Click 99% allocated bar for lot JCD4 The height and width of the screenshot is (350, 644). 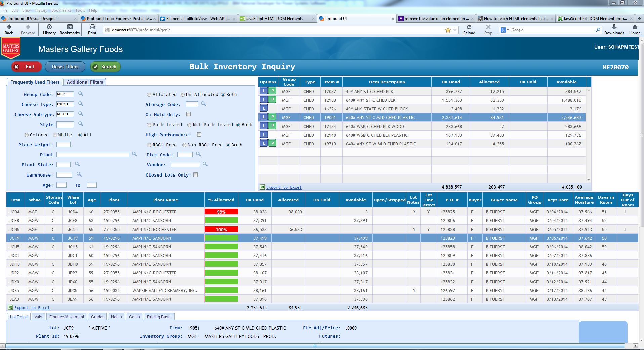click(x=221, y=212)
